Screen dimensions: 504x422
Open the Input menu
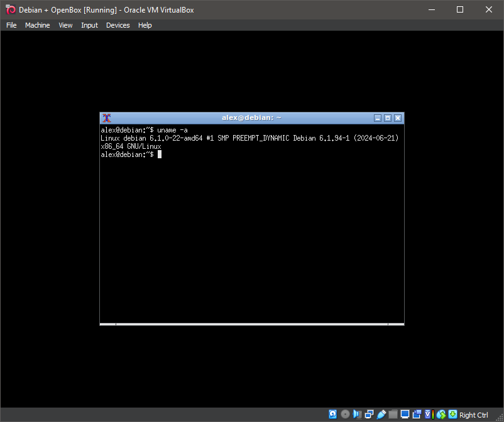click(89, 25)
